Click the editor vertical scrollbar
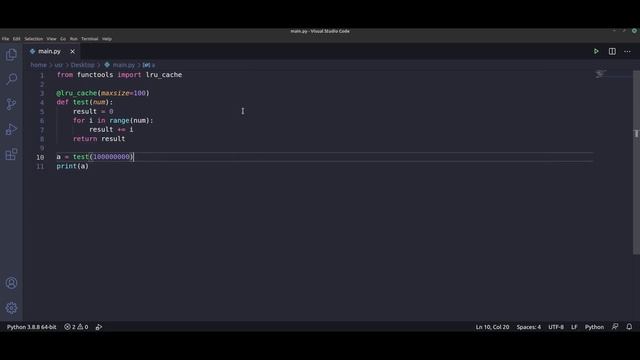 click(x=636, y=162)
